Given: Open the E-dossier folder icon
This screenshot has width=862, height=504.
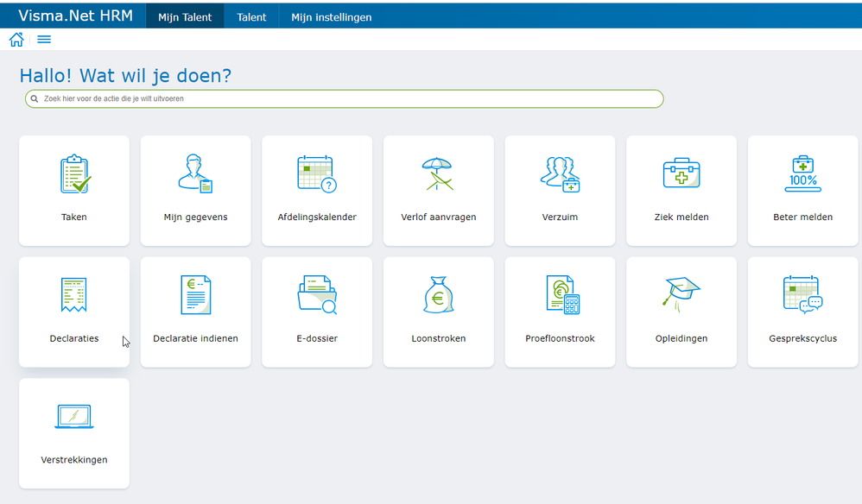Looking at the screenshot, I should [x=317, y=295].
